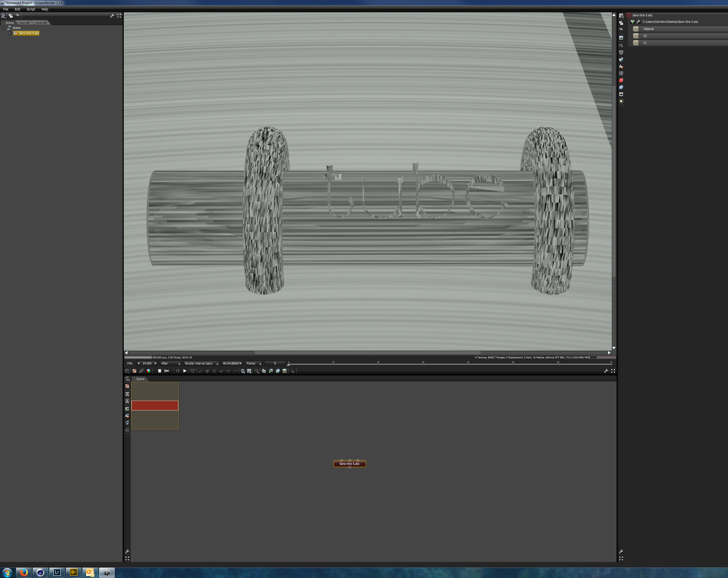This screenshot has width=728, height=578.
Task: Click the reload file green arrow icon
Action: [632, 22]
